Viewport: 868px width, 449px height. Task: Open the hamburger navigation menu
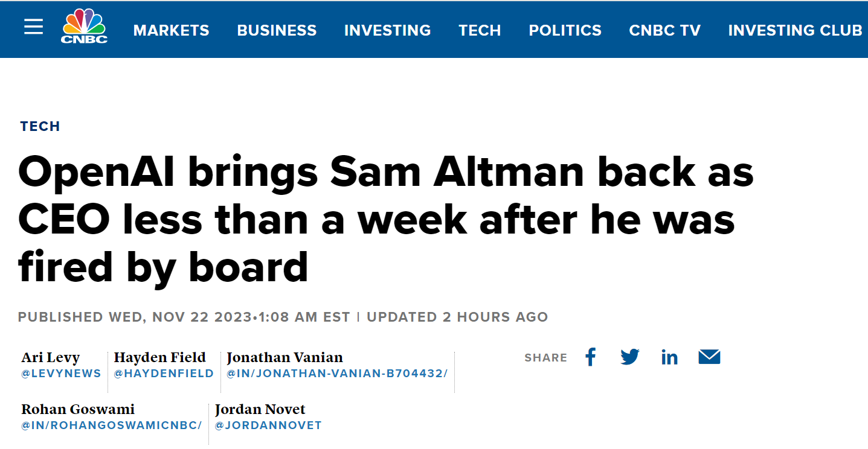[34, 27]
